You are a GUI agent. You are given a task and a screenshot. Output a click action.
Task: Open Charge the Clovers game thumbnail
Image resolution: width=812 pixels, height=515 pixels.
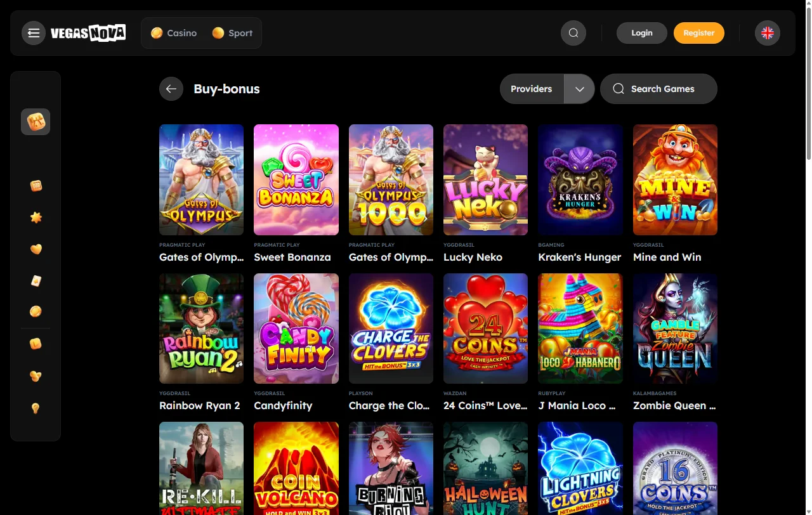click(x=391, y=329)
